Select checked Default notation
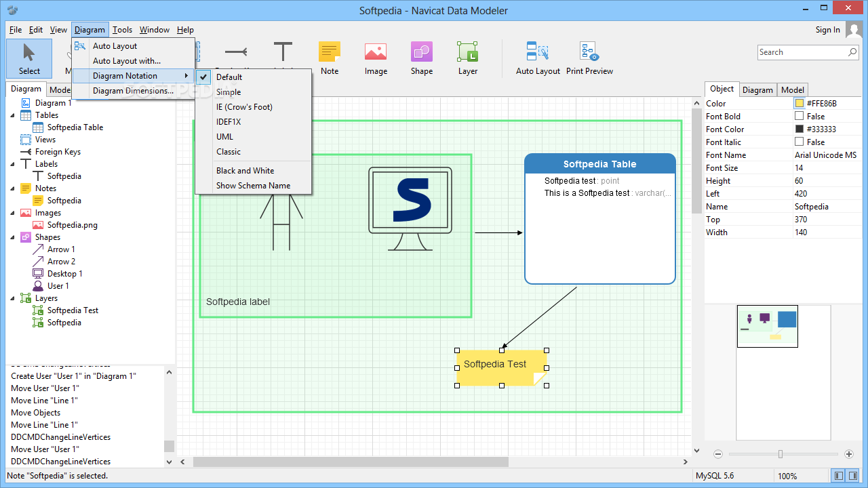The image size is (868, 488). (x=253, y=77)
